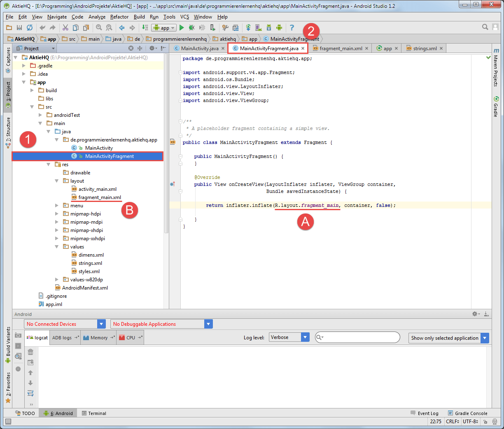Run the app using the green Run icon

pos(182,28)
